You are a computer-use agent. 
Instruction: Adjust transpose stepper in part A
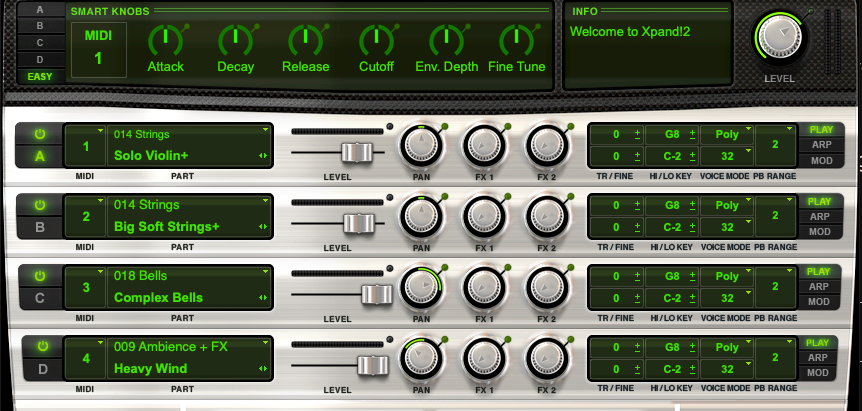(x=638, y=134)
